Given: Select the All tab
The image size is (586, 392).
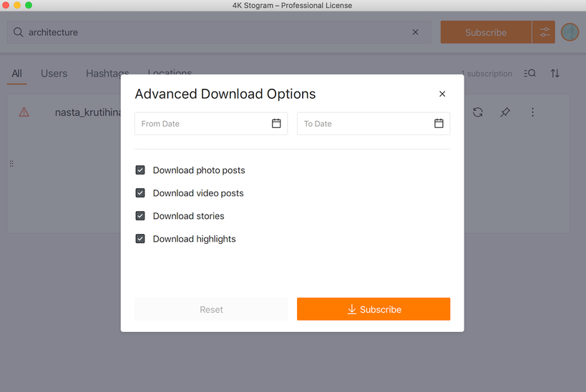Looking at the screenshot, I should pos(17,73).
